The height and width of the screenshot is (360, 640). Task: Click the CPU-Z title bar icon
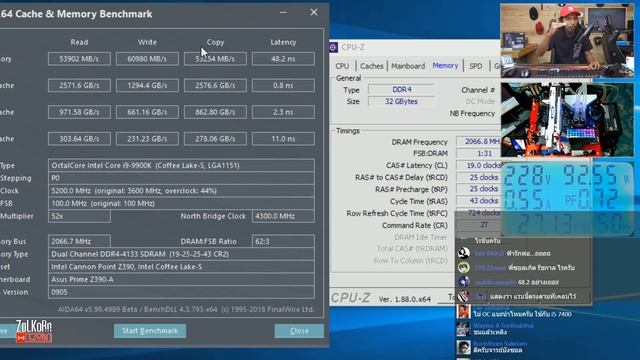pos(333,47)
